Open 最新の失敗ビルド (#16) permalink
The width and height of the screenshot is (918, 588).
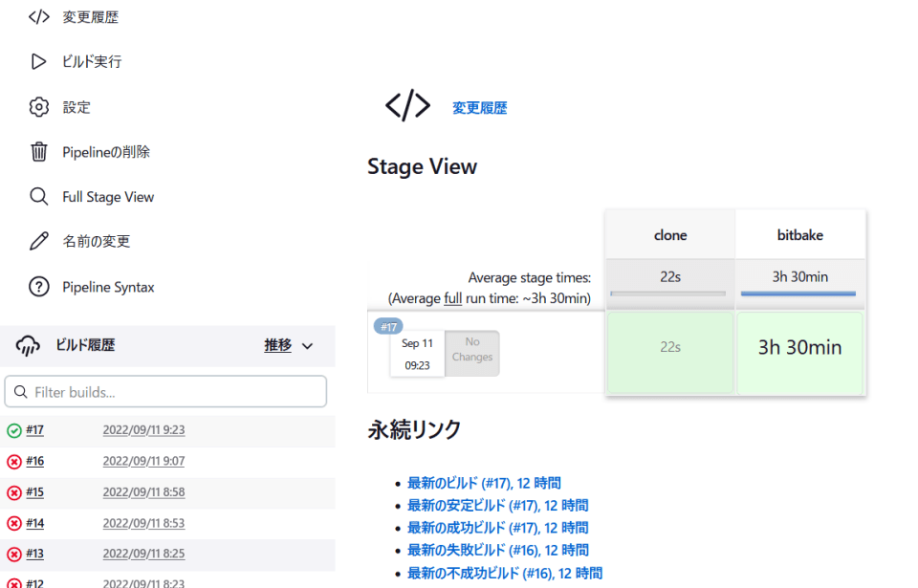[x=497, y=550]
